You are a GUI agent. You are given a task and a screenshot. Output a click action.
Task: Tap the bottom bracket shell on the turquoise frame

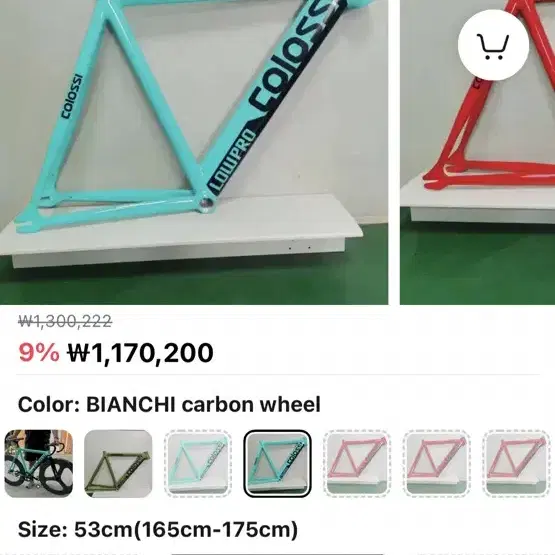point(206,202)
